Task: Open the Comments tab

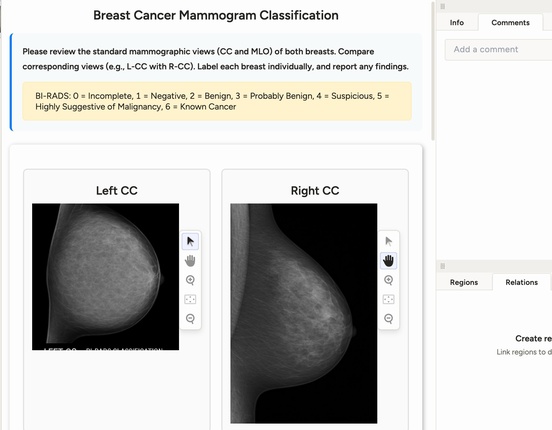Action: [510, 23]
